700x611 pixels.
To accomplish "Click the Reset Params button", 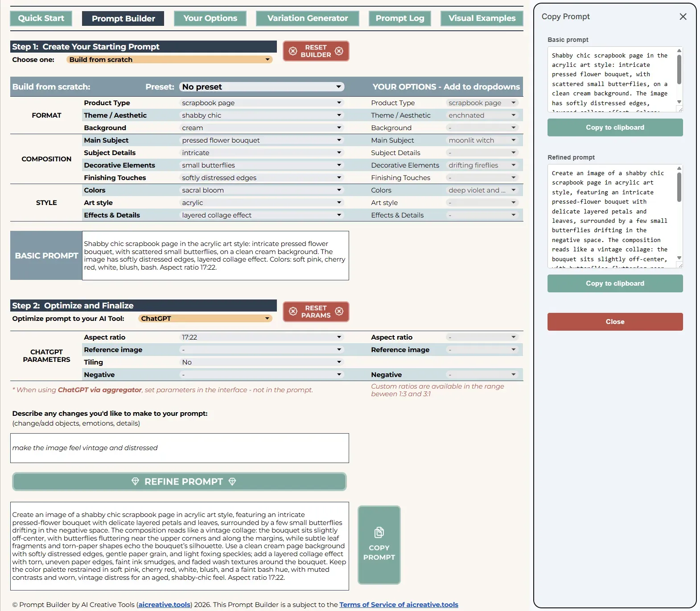I will pyautogui.click(x=316, y=312).
